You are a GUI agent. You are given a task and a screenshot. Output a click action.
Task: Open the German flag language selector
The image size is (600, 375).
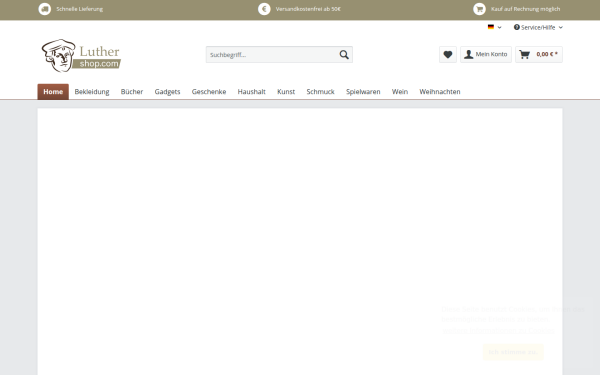coord(494,27)
